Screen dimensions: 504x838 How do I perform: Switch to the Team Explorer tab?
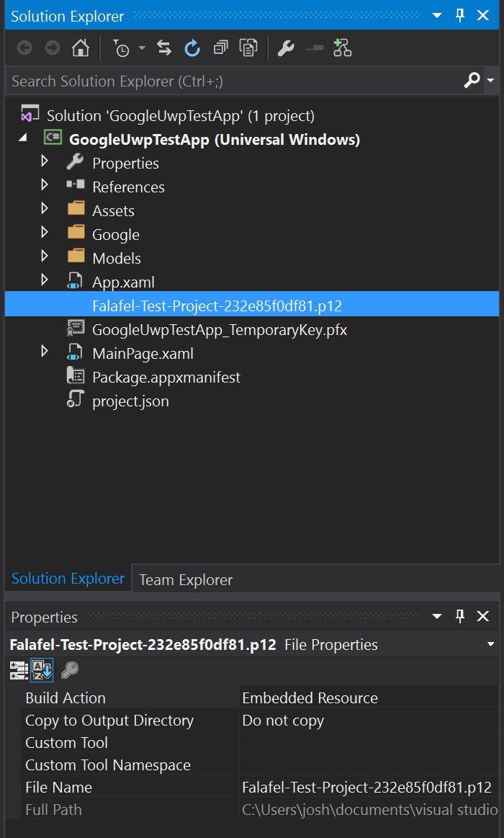click(186, 579)
